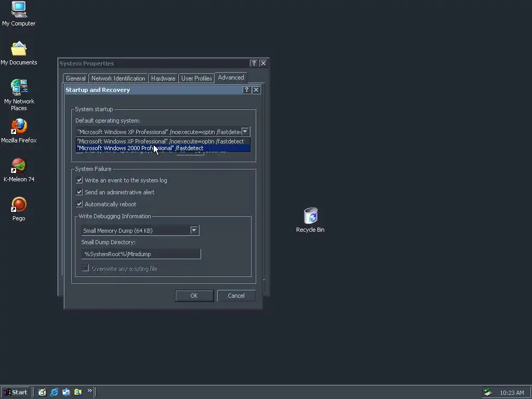Viewport: 532px width, 399px height.
Task: Confirm with the OK button
Action: (x=194, y=296)
